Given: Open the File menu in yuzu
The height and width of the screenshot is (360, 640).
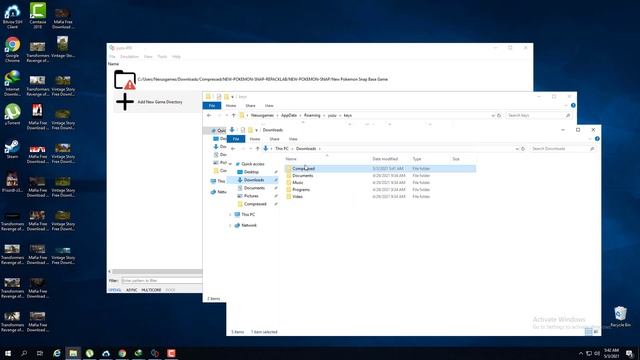Looking at the screenshot, I should click(112, 57).
